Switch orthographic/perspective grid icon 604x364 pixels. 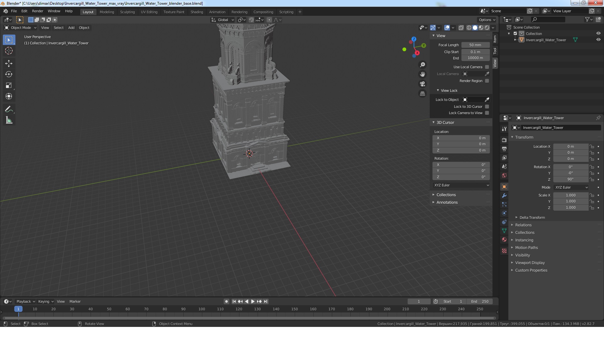coord(422,94)
